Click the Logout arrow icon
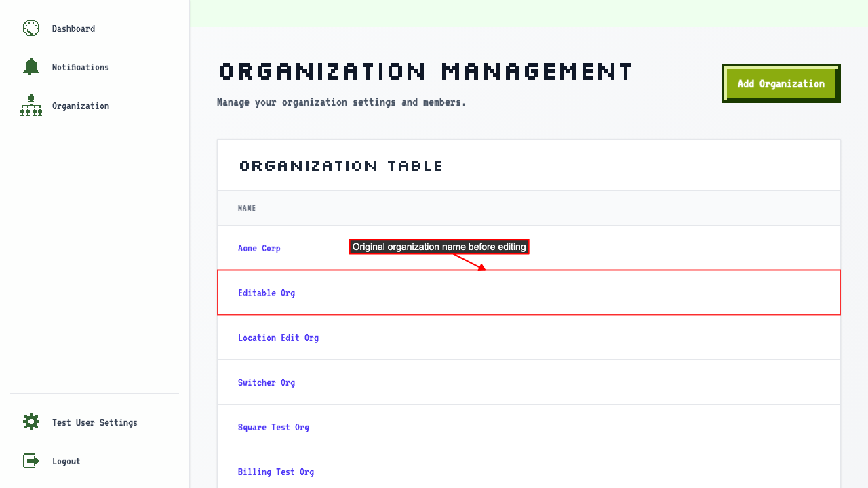 [x=31, y=460]
